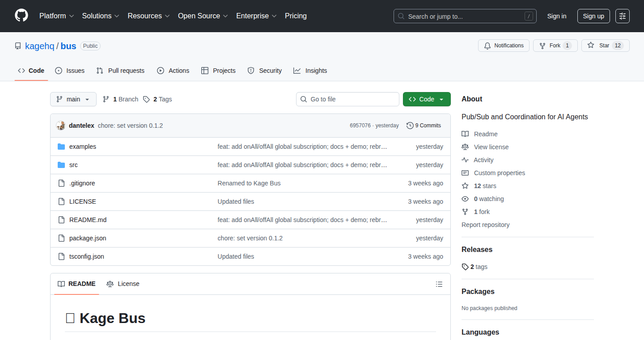Switch to the Insights tab
The image size is (644, 340).
pos(310,71)
